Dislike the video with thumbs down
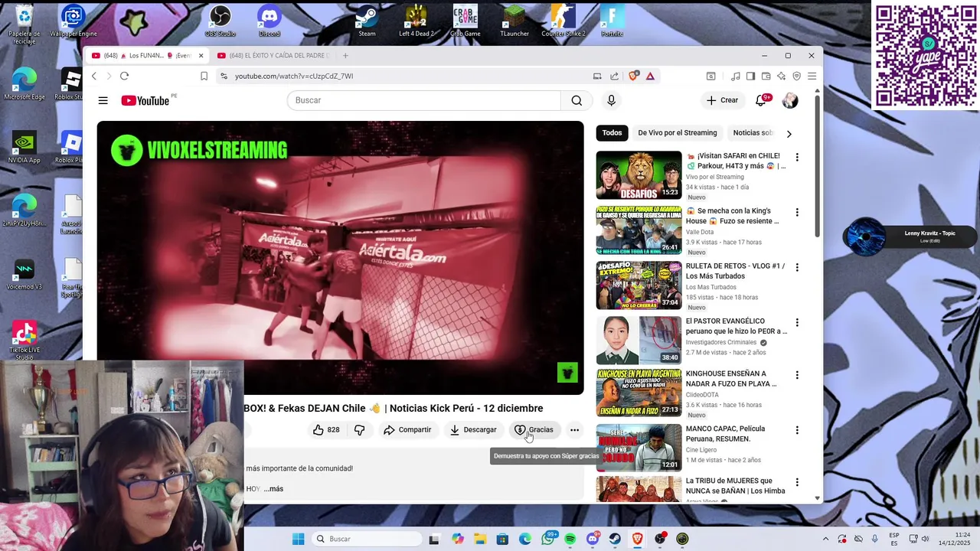Screen dimensions: 980x551 359,430
